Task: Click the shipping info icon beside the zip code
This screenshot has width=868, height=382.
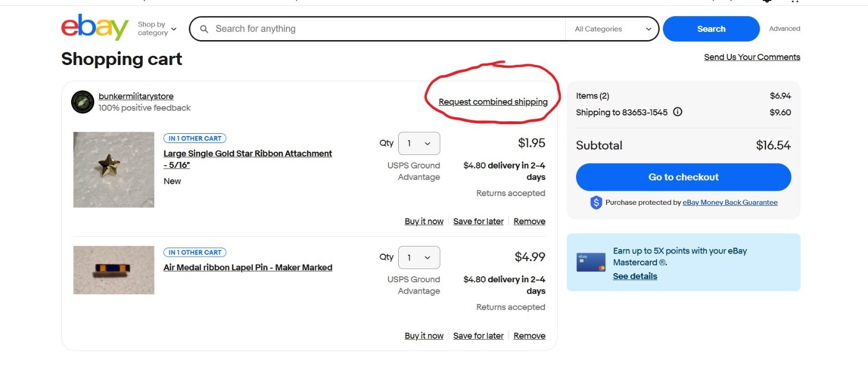Action: tap(678, 112)
